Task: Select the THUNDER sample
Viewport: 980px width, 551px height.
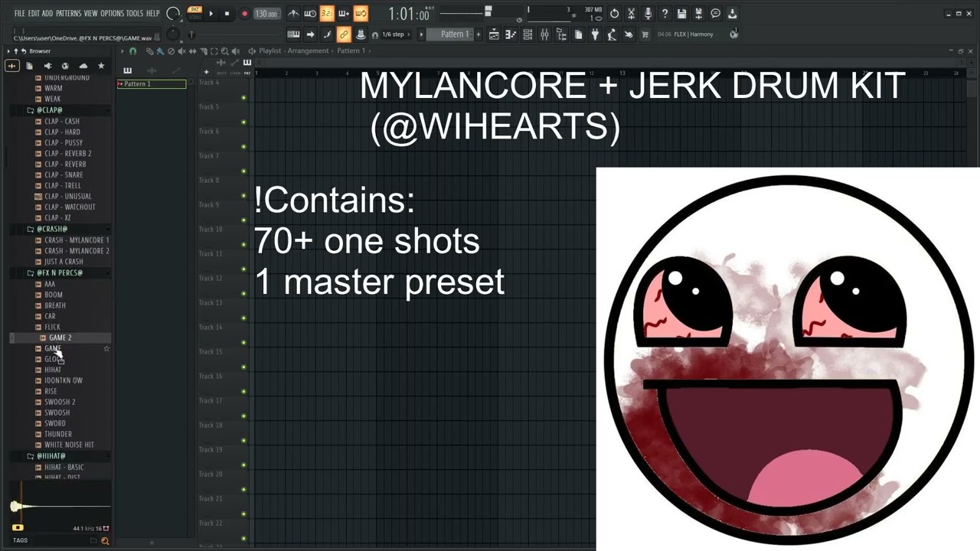Action: 57,434
